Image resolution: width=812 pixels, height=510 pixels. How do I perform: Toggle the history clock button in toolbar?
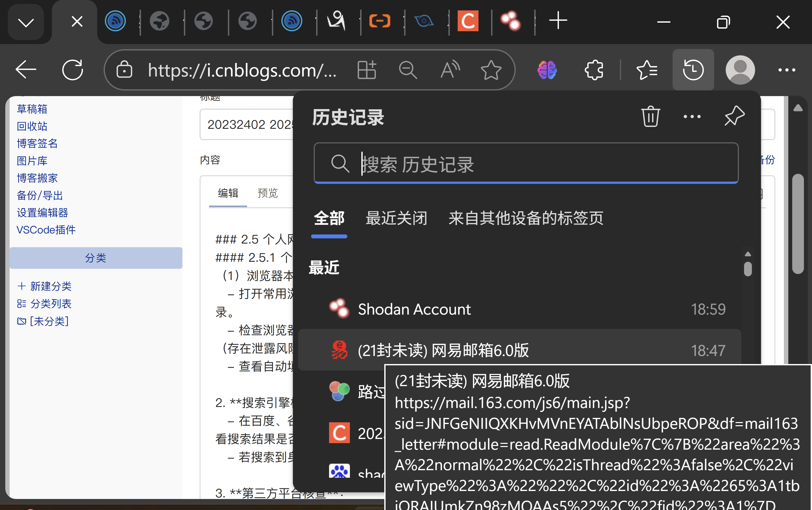(693, 70)
